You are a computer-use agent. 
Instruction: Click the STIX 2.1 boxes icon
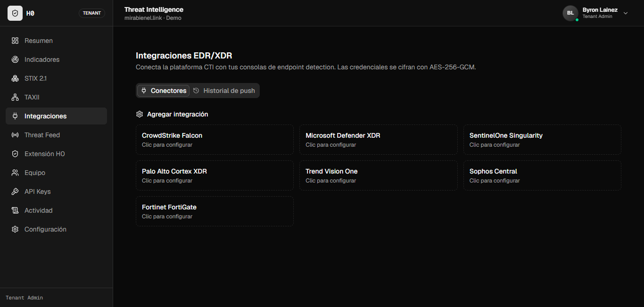click(x=15, y=78)
